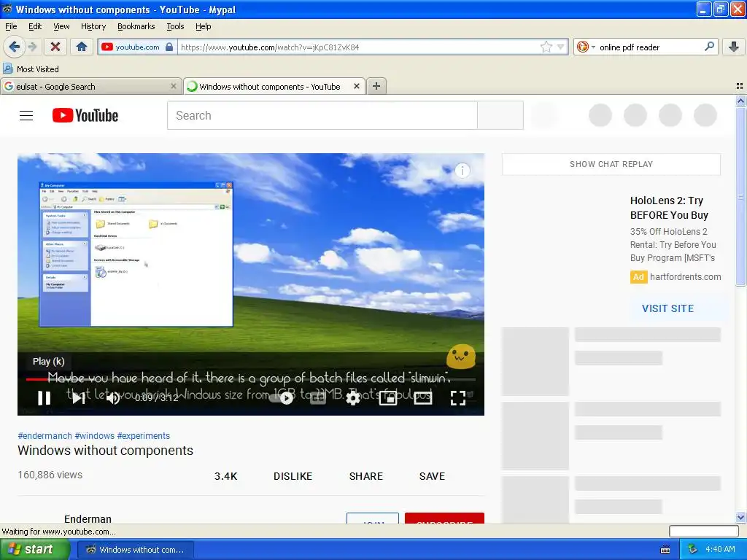Mute the video volume speaker
Screen dimensions: 747x560
point(113,398)
